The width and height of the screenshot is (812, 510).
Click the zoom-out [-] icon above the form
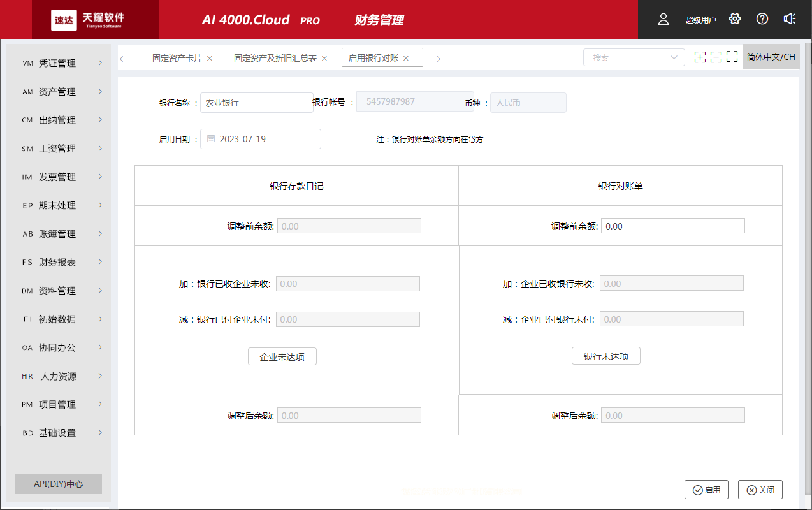[715, 57]
